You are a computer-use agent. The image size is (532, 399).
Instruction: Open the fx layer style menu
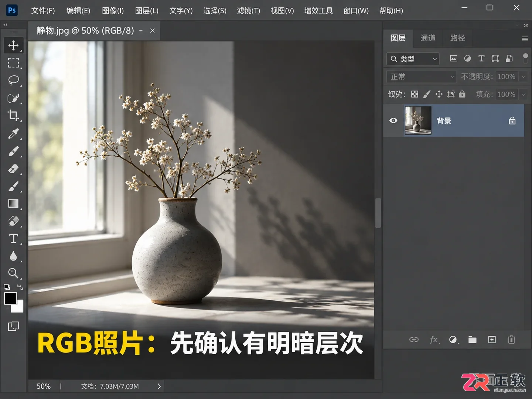coord(434,340)
